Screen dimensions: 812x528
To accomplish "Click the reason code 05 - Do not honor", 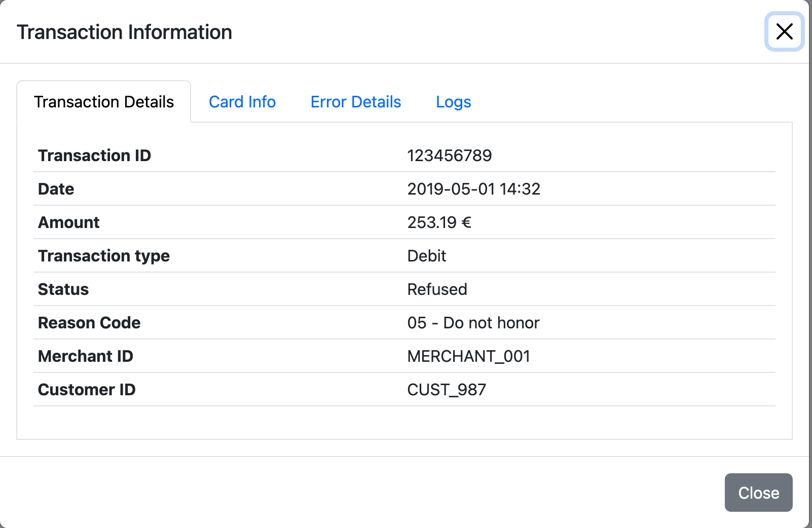I will (x=473, y=323).
